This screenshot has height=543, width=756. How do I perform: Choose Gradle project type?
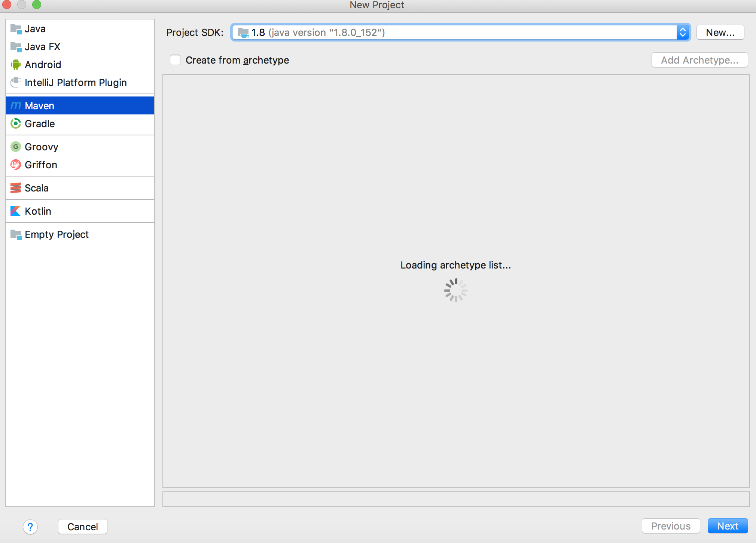(80, 124)
